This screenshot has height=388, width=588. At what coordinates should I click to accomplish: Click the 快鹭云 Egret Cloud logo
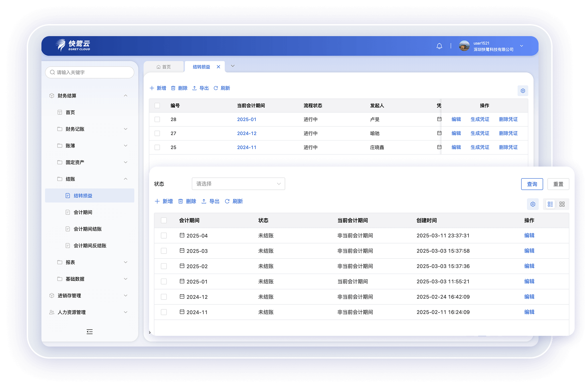point(73,45)
